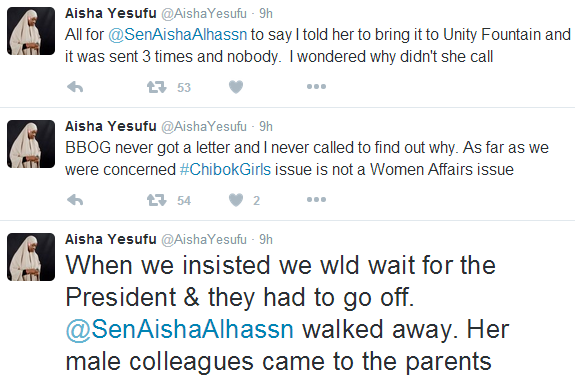Open first tweet's profile picture
Viewport: 575px width, 384px height.
tap(31, 31)
